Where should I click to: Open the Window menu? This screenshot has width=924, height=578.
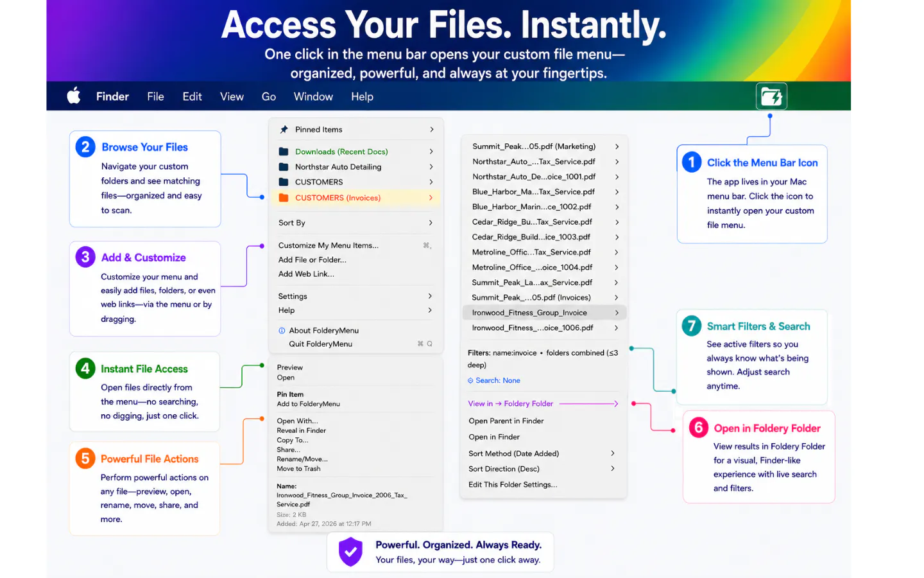pos(313,96)
